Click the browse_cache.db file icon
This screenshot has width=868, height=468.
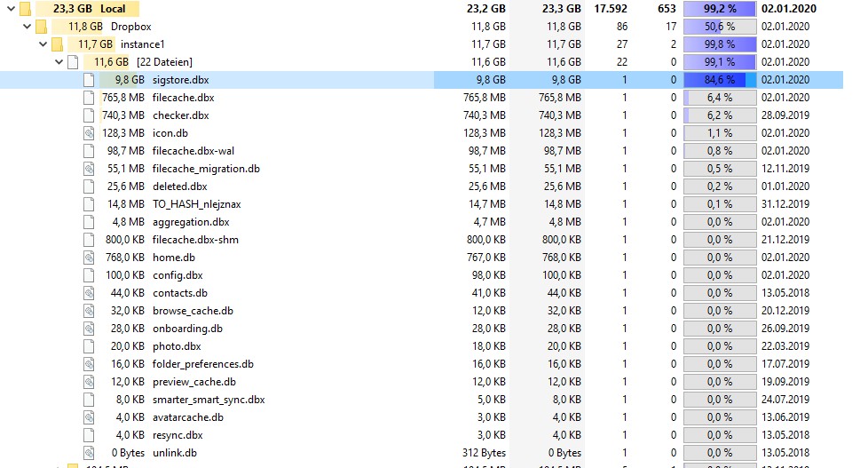(89, 311)
